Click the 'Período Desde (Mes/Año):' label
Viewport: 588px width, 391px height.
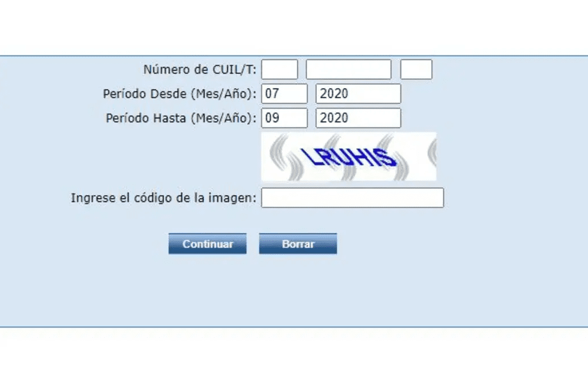[180, 94]
